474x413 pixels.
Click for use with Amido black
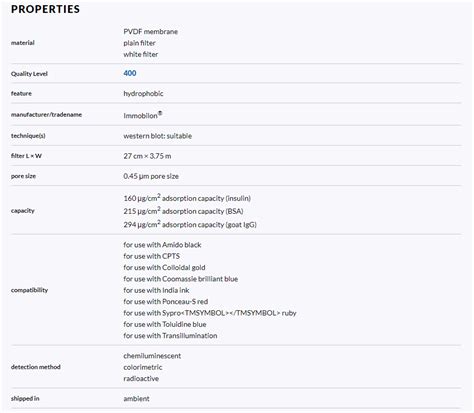coord(162,245)
